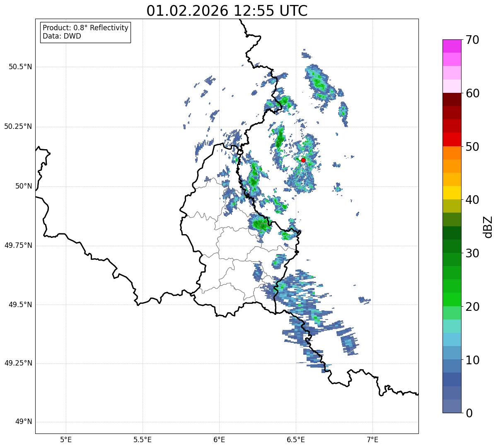Click 'Product: 0.8° Reflectivity' text

click(86, 28)
